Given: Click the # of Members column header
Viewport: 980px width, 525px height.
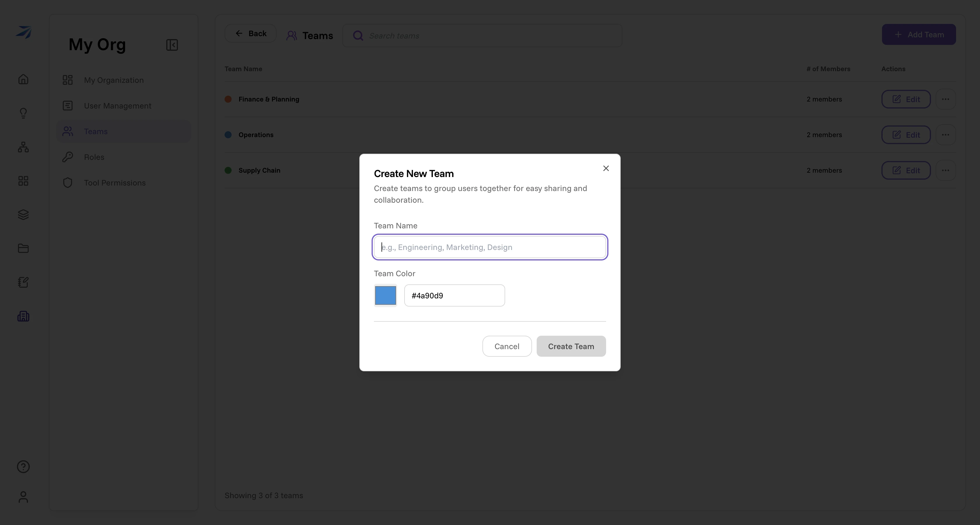Looking at the screenshot, I should 828,69.
